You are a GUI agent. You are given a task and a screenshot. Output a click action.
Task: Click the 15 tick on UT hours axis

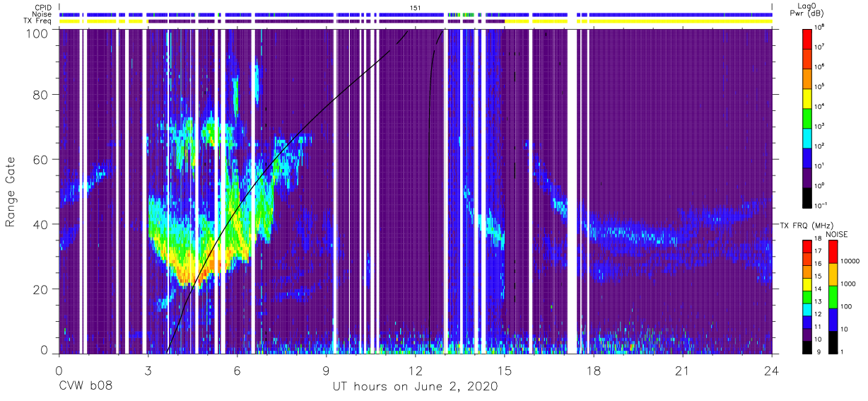(x=505, y=371)
